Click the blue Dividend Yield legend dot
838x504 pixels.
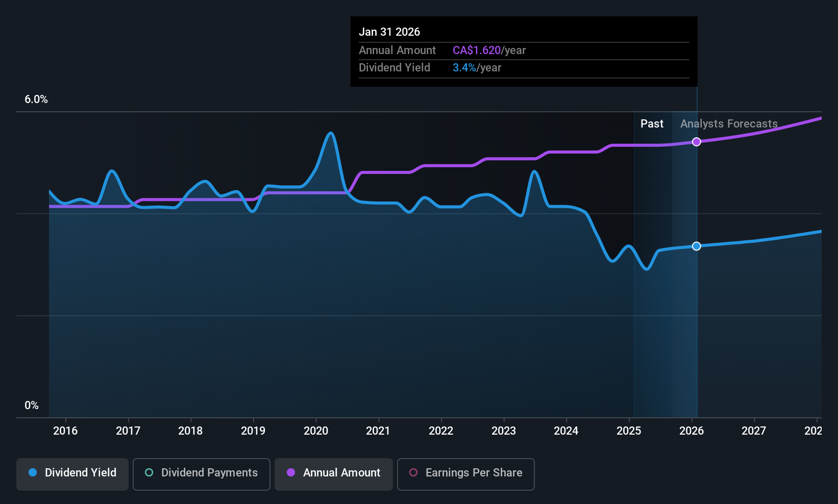pyautogui.click(x=33, y=472)
